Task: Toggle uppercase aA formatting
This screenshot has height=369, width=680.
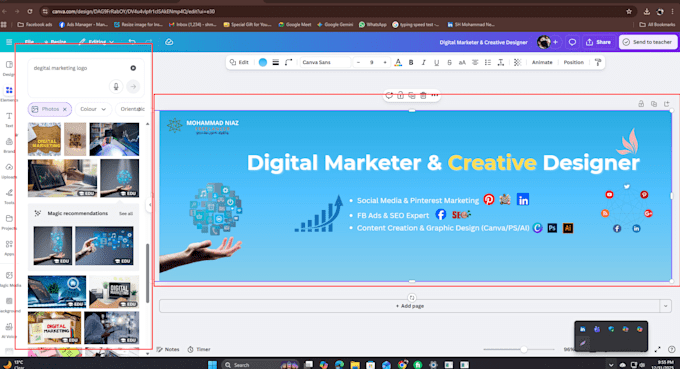Action: point(462,62)
